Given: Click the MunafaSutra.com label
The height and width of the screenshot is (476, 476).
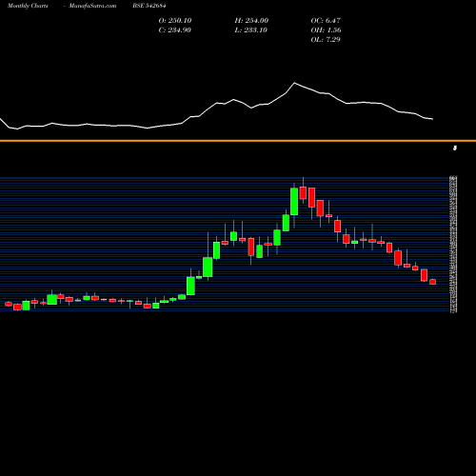Looking at the screenshot, I should [x=92, y=6].
